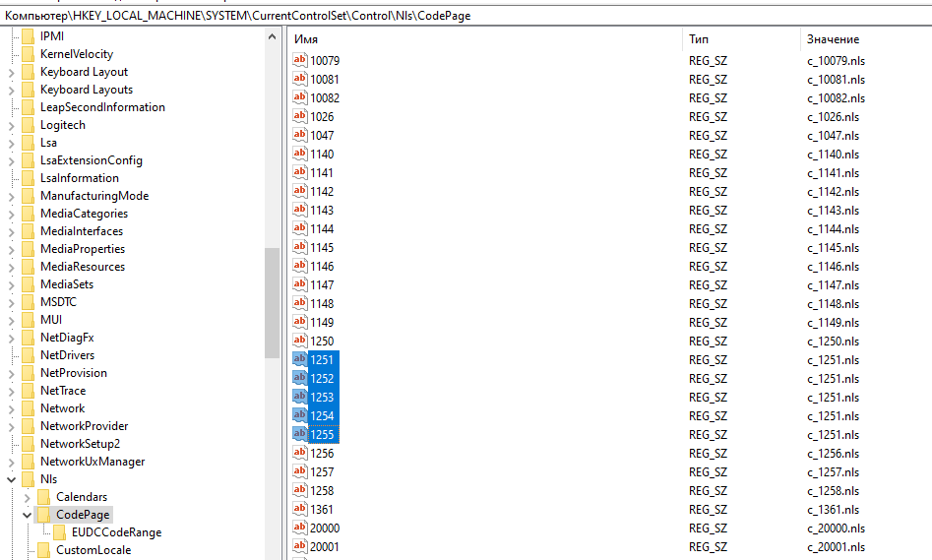Select the NetDiagFx key

[67, 338]
